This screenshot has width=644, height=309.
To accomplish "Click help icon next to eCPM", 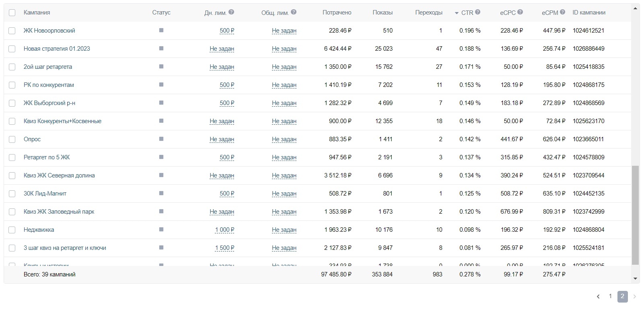I will [x=562, y=12].
